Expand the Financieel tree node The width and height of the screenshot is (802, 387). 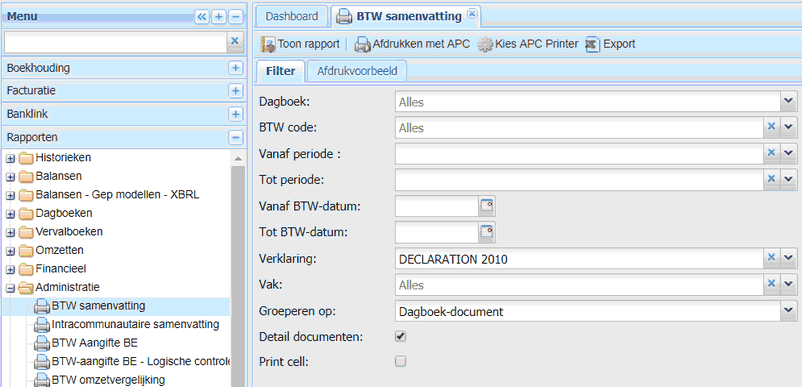tap(10, 269)
